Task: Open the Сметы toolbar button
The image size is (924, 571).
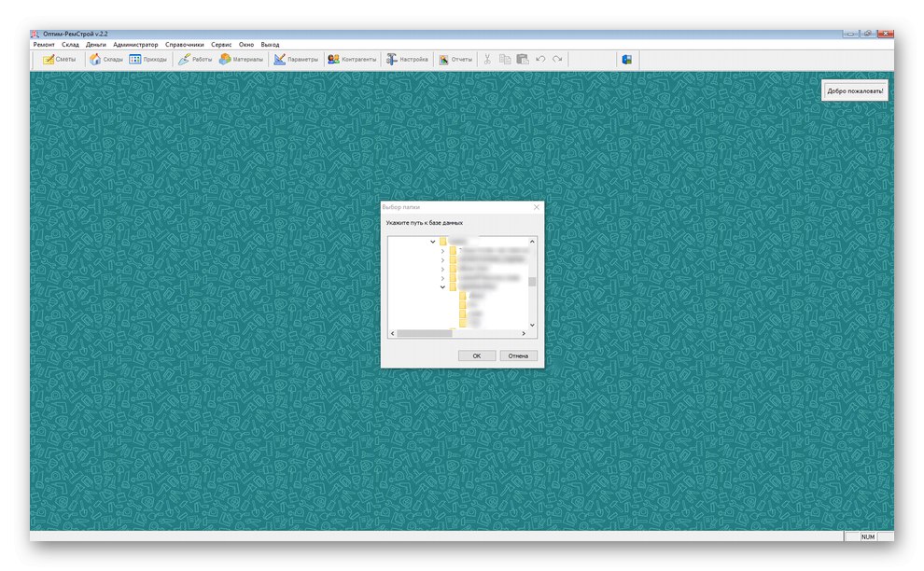Action: point(59,60)
